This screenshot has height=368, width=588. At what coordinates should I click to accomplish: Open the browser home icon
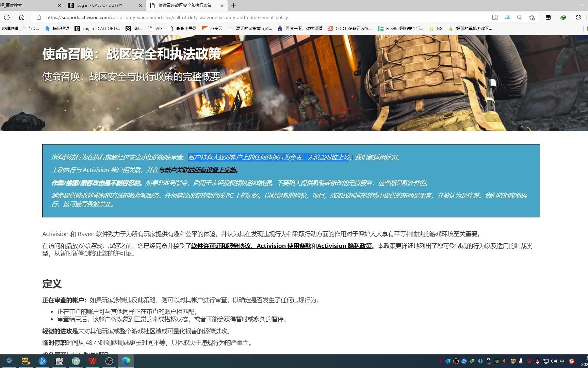[x=22, y=17]
